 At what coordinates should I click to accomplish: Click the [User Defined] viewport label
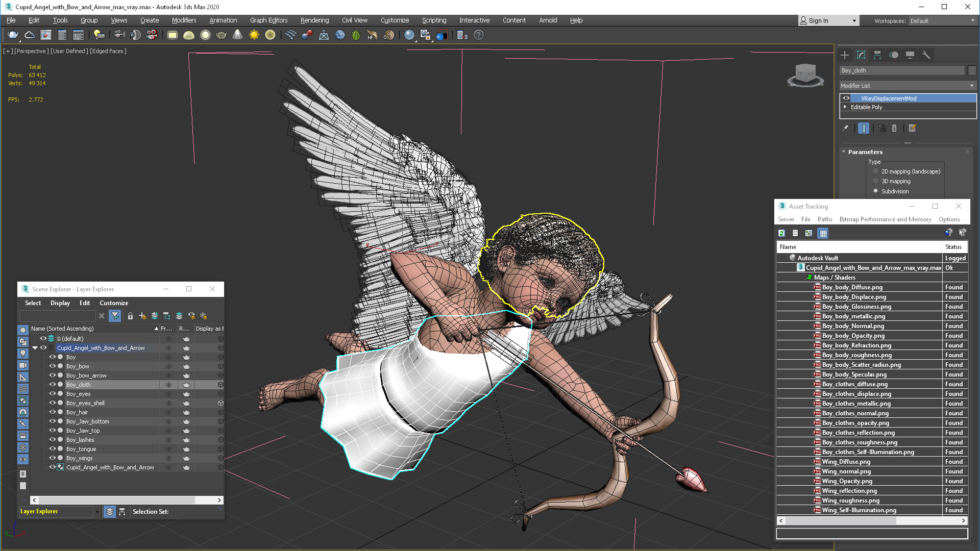69,51
